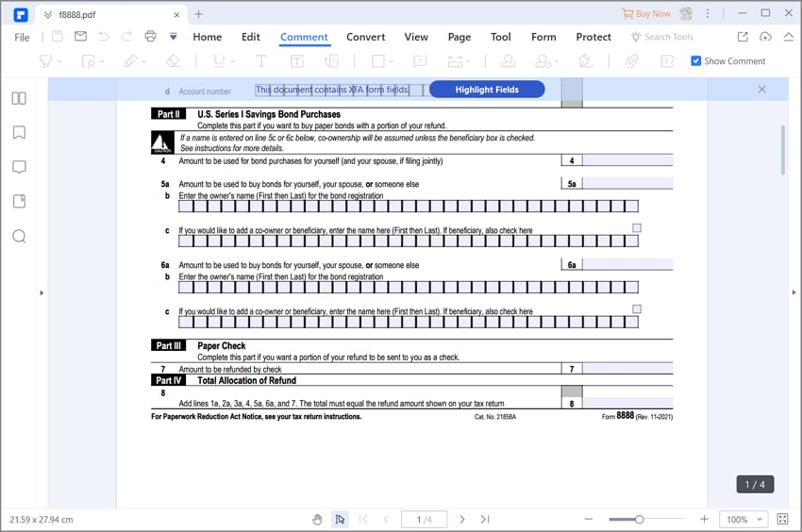Toggle the Show Comment checkbox
Image resolution: width=802 pixels, height=532 pixels.
[696, 61]
